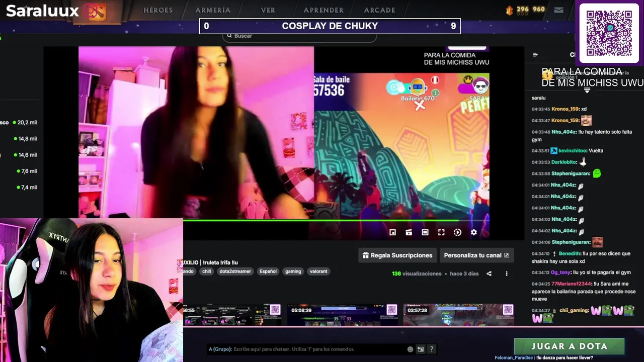The image size is (644, 362).
Task: Click the Darklobito emote in chat
Action: pyautogui.click(x=583, y=162)
